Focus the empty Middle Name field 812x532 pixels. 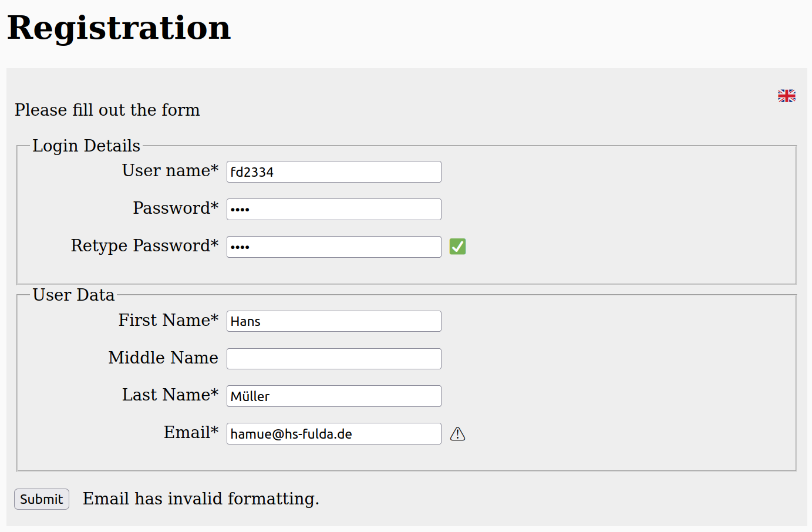point(334,359)
